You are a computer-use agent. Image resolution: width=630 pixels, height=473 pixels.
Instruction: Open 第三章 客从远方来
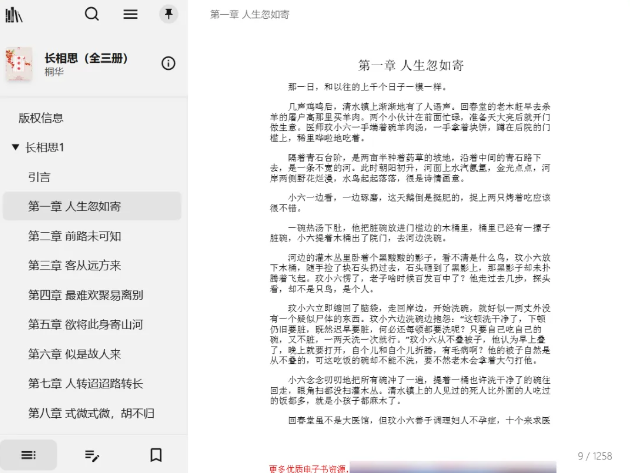[75, 265]
